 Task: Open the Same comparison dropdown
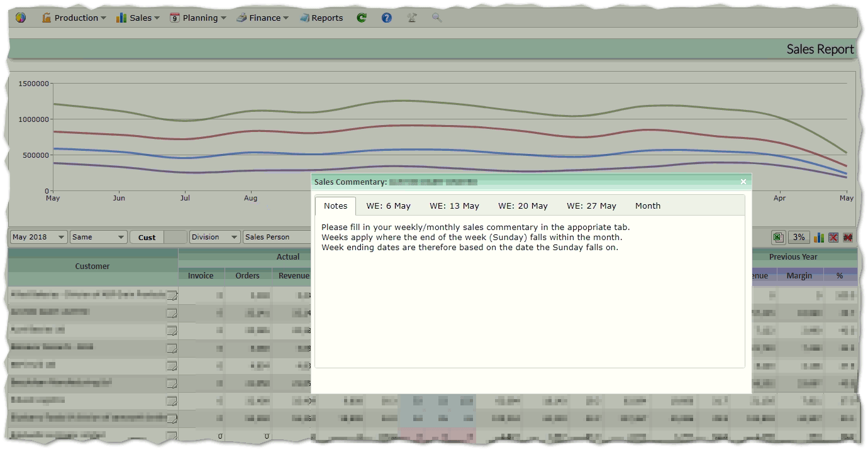coord(98,237)
